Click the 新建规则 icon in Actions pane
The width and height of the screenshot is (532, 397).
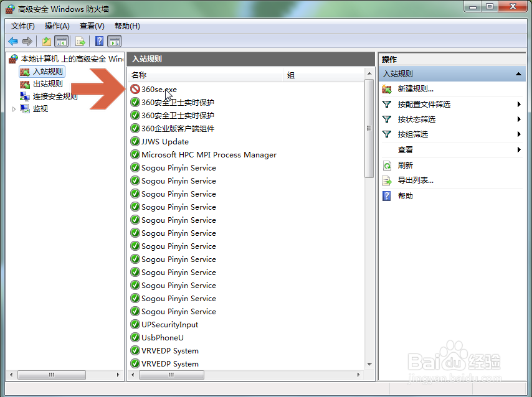[x=387, y=89]
